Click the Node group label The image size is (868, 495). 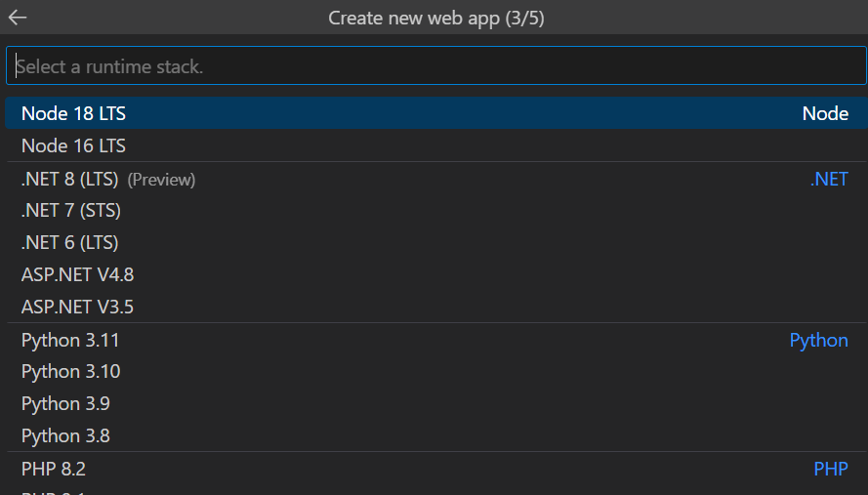(825, 113)
